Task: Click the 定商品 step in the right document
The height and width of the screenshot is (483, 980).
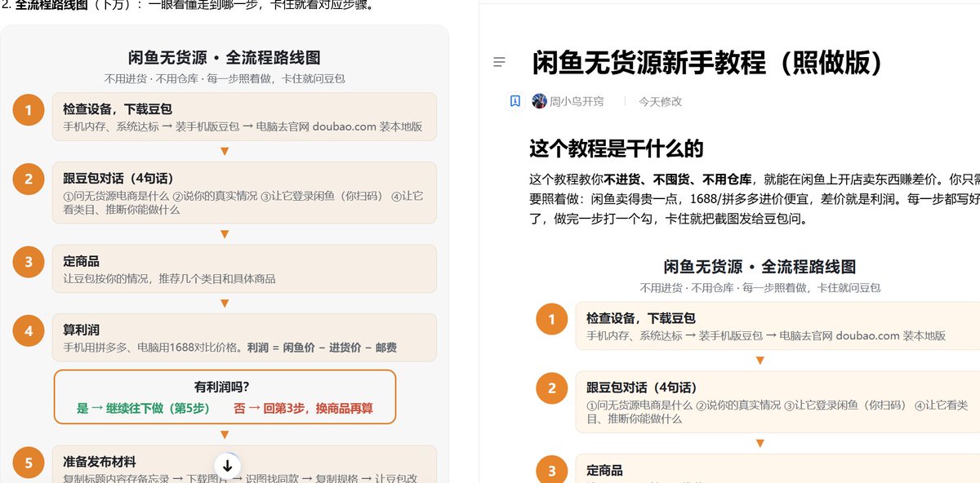Action: 604,471
